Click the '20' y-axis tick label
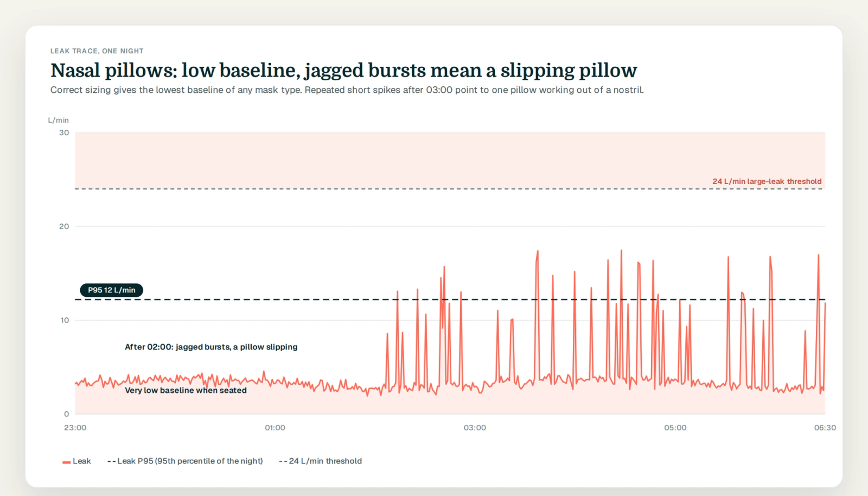The width and height of the screenshot is (868, 496). pyautogui.click(x=64, y=226)
